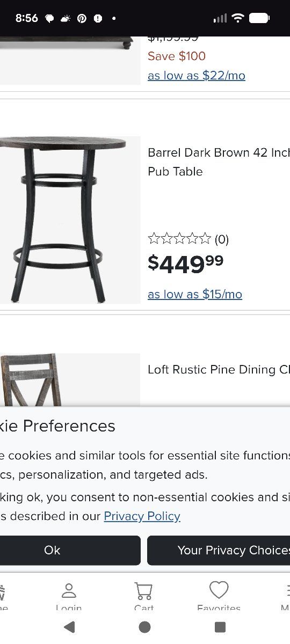Viewport: 290px width, 644px height.
Task: Tap the Favorites heart icon
Action: coord(219,590)
